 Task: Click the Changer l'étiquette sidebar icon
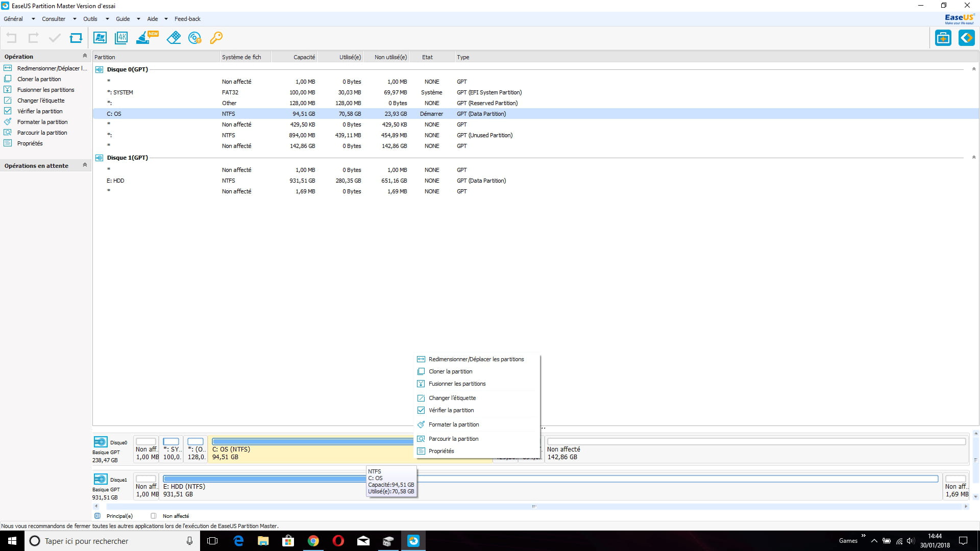click(x=8, y=100)
